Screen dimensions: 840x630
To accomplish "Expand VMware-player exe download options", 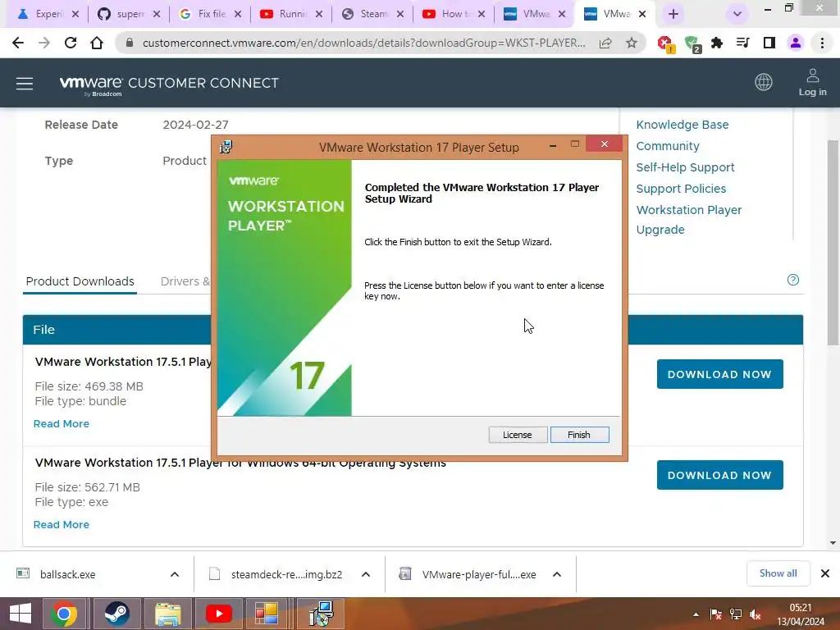I will pyautogui.click(x=557, y=574).
